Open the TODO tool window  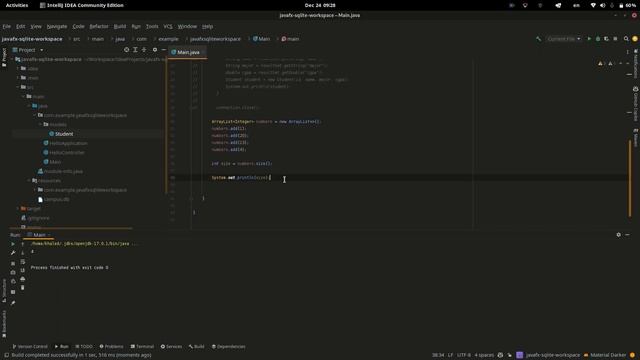click(x=84, y=347)
